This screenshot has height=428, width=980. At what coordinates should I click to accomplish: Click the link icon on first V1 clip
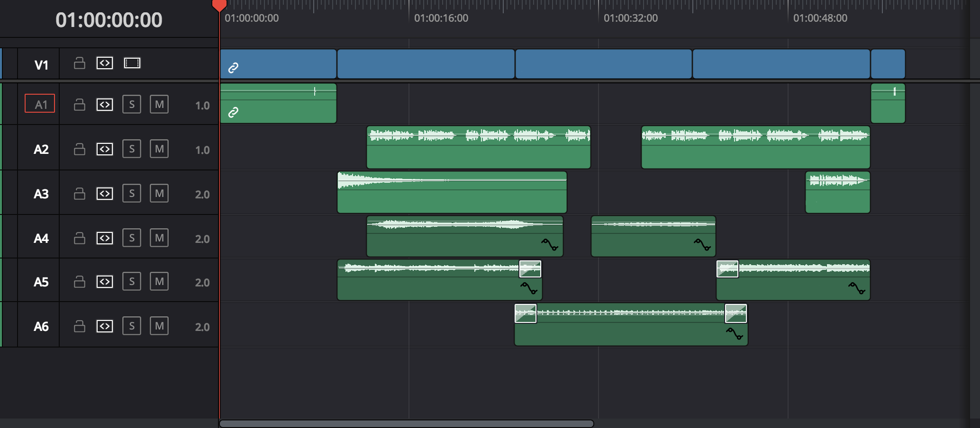(233, 68)
